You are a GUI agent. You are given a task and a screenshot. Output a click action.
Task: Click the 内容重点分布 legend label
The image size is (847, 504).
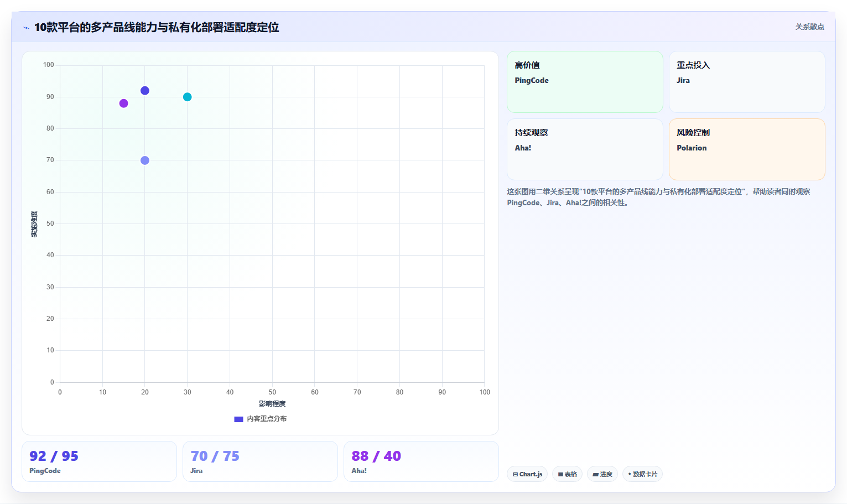click(267, 419)
